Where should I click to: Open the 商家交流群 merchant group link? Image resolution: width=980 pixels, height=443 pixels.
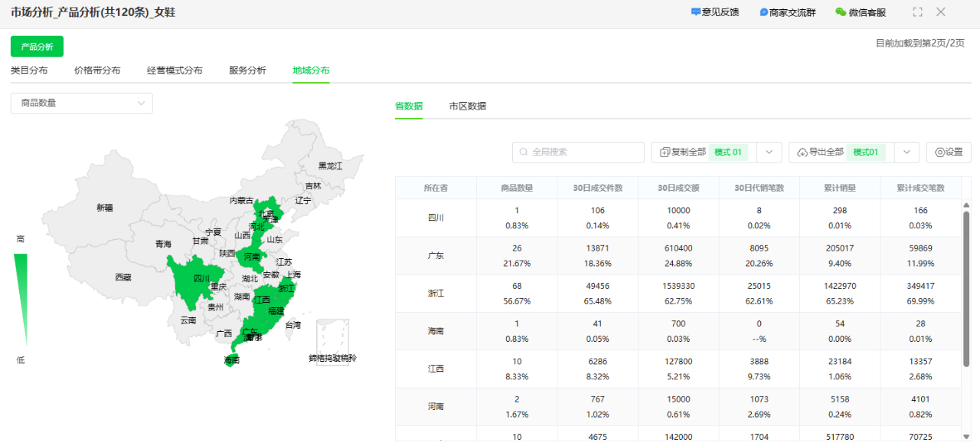tap(787, 12)
